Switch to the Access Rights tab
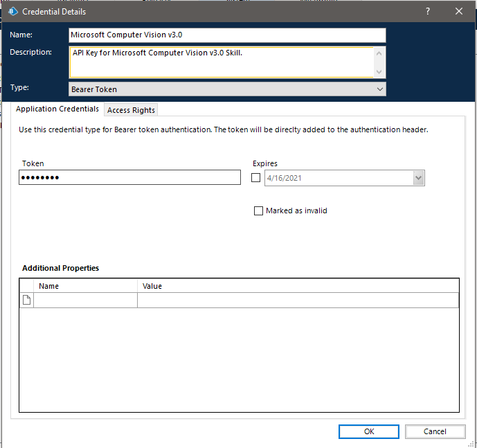The image size is (477, 448). 131,110
